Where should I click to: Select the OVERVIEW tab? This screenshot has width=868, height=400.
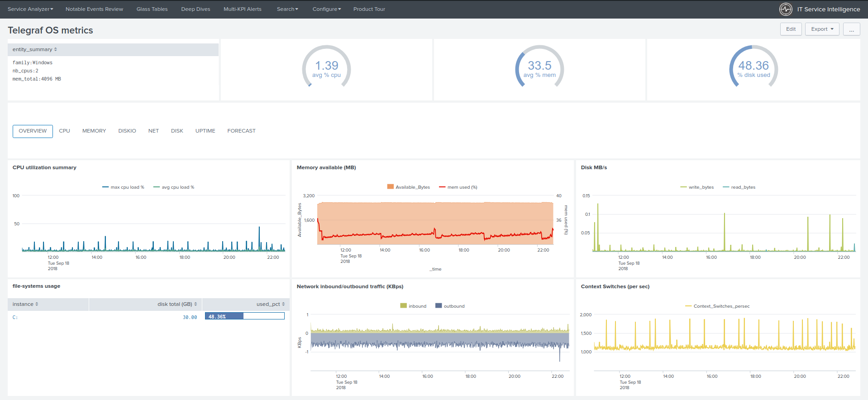(x=33, y=131)
